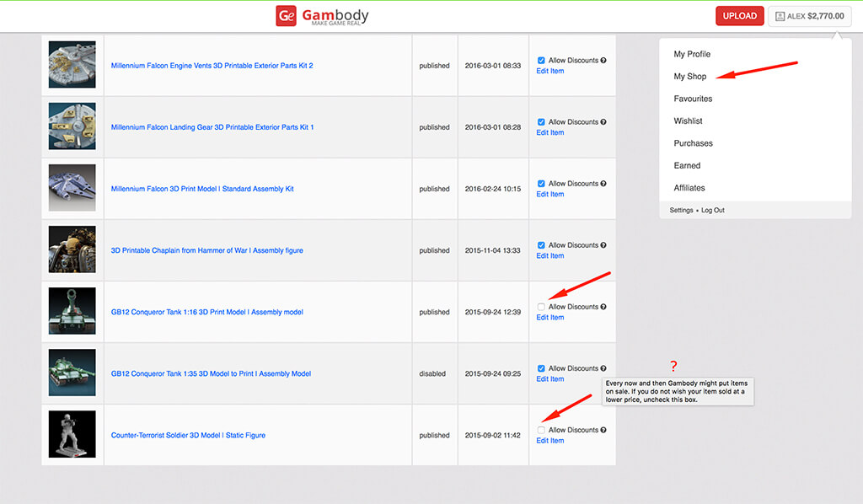Image resolution: width=863 pixels, height=504 pixels.
Task: Open My Shop from account menu
Action: [690, 77]
